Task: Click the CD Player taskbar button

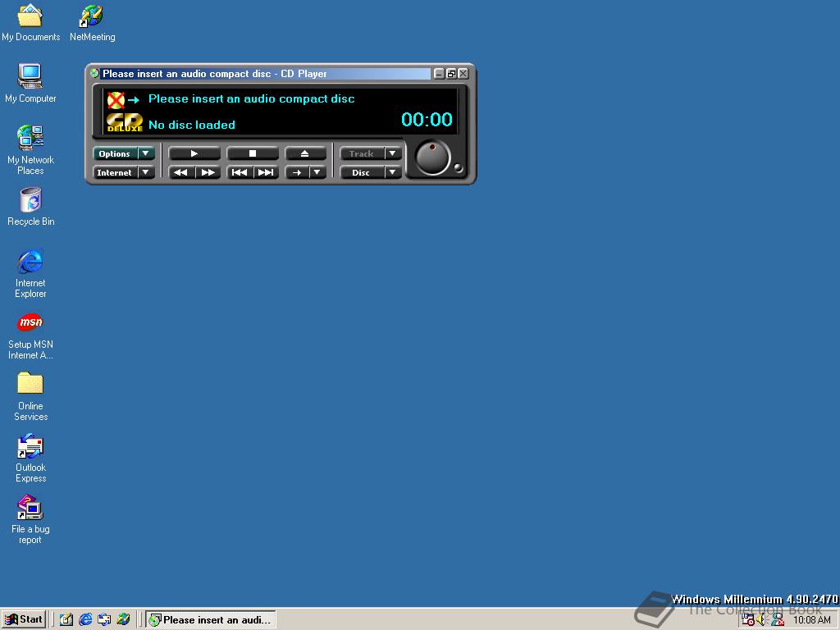Action: click(211, 620)
